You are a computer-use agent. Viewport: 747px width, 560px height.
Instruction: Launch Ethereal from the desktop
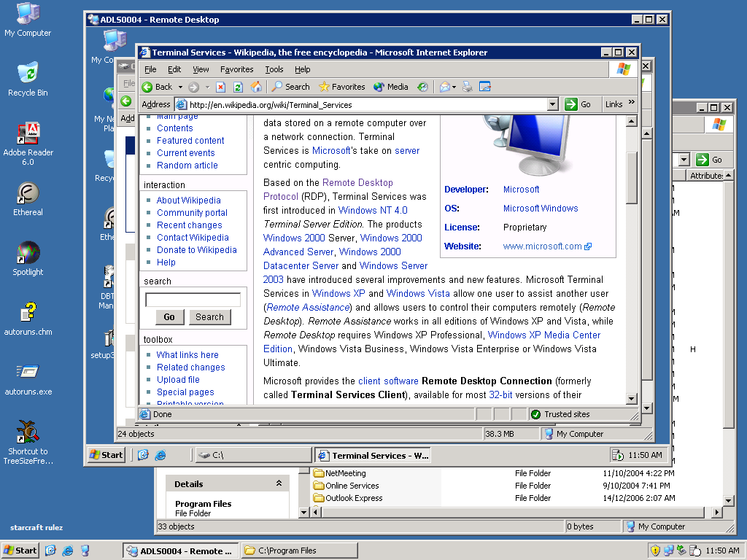click(28, 198)
